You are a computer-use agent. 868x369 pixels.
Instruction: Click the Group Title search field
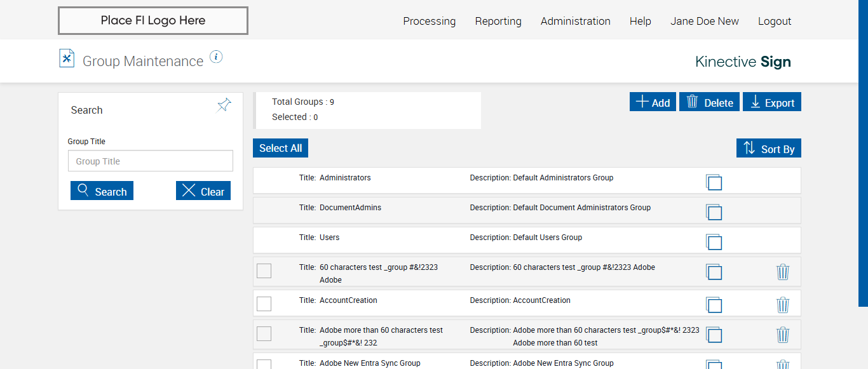151,161
